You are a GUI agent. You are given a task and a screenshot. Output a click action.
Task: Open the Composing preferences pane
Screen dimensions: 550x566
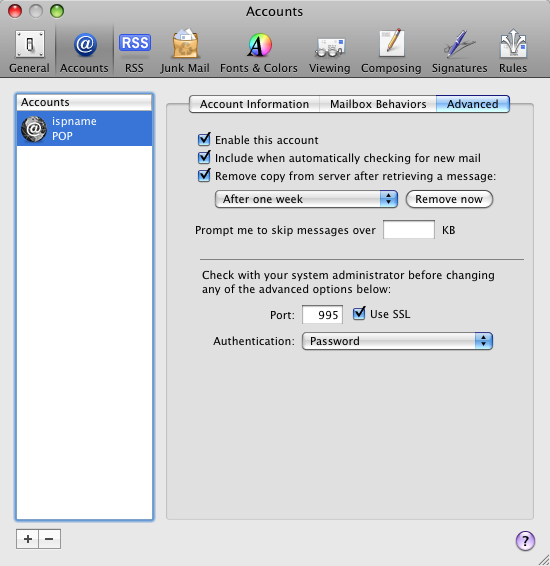[x=391, y=52]
